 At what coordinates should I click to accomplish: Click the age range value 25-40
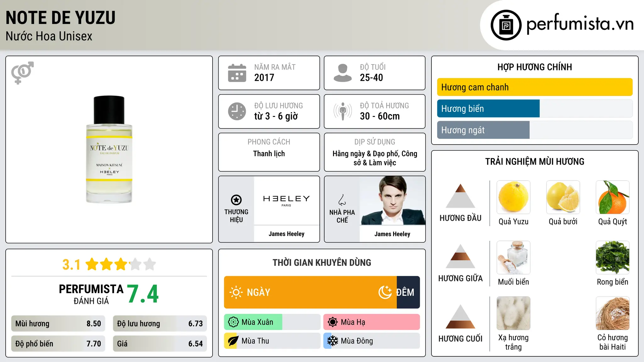pos(371,78)
